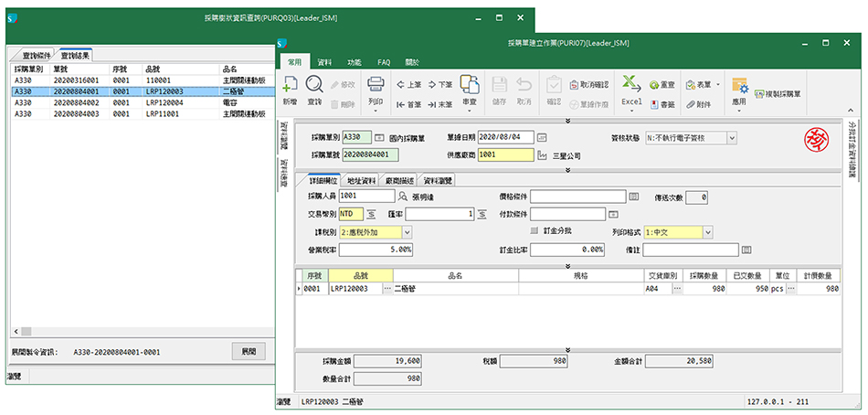Click the person lookup icon beside 採購人員
The width and height of the screenshot is (868, 415).
click(402, 197)
